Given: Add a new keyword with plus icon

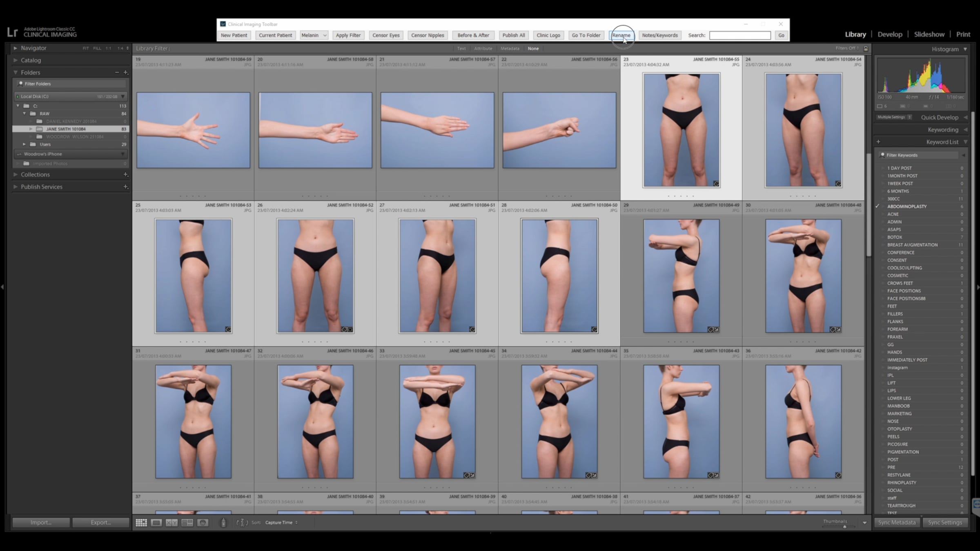Looking at the screenshot, I should pyautogui.click(x=878, y=142).
